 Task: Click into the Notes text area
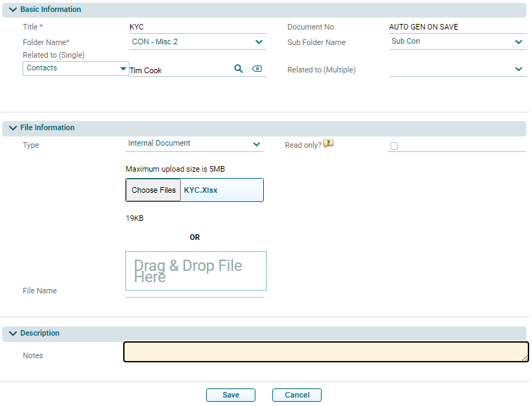(326, 352)
